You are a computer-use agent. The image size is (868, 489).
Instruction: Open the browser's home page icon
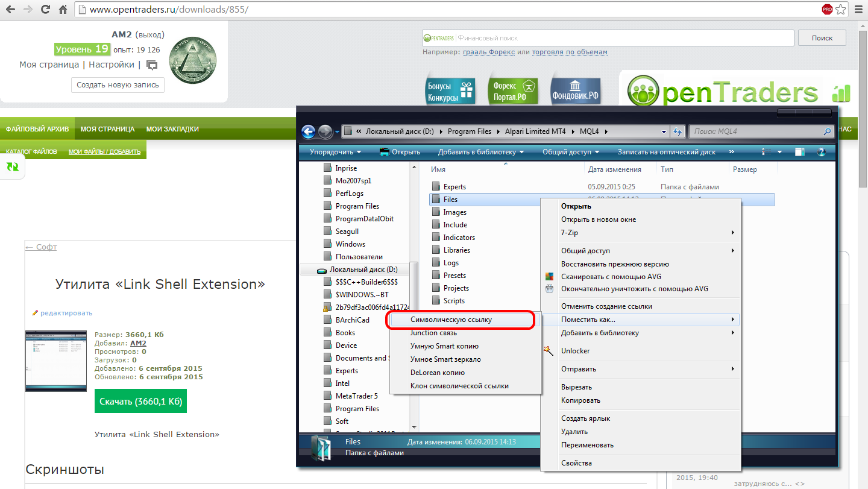point(63,10)
